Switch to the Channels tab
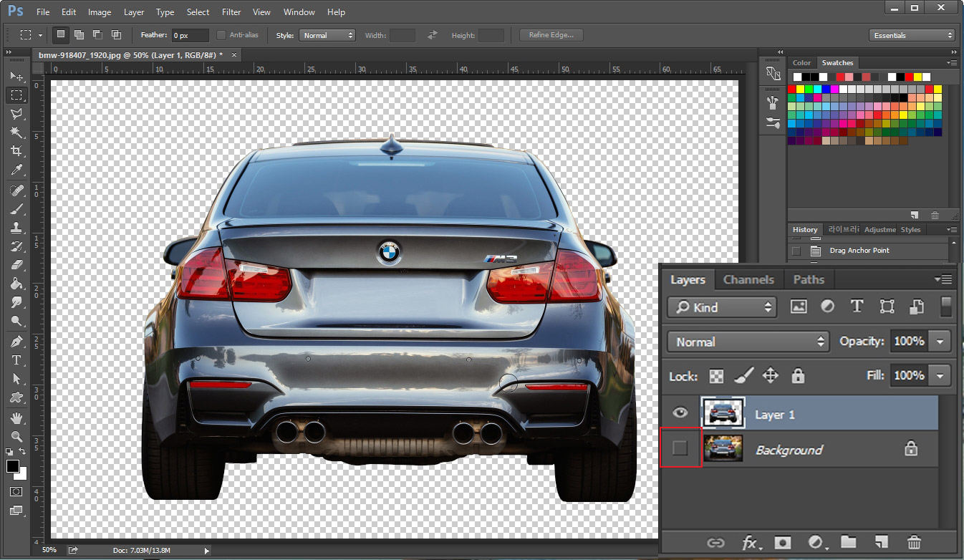The width and height of the screenshot is (964, 560). [x=748, y=279]
